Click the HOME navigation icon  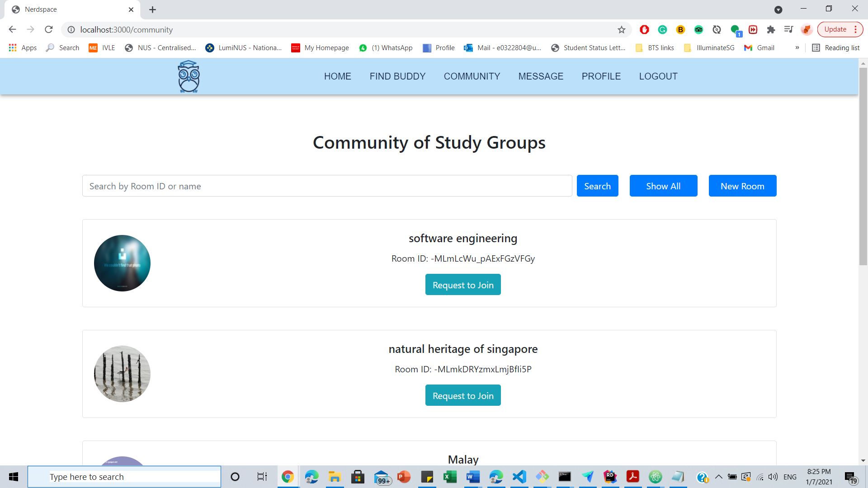337,75
